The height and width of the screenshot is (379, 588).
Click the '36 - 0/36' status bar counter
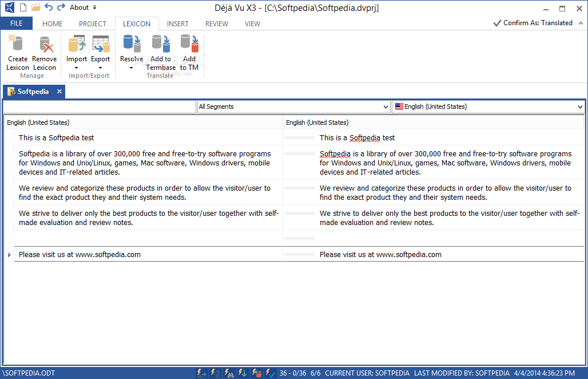click(292, 373)
